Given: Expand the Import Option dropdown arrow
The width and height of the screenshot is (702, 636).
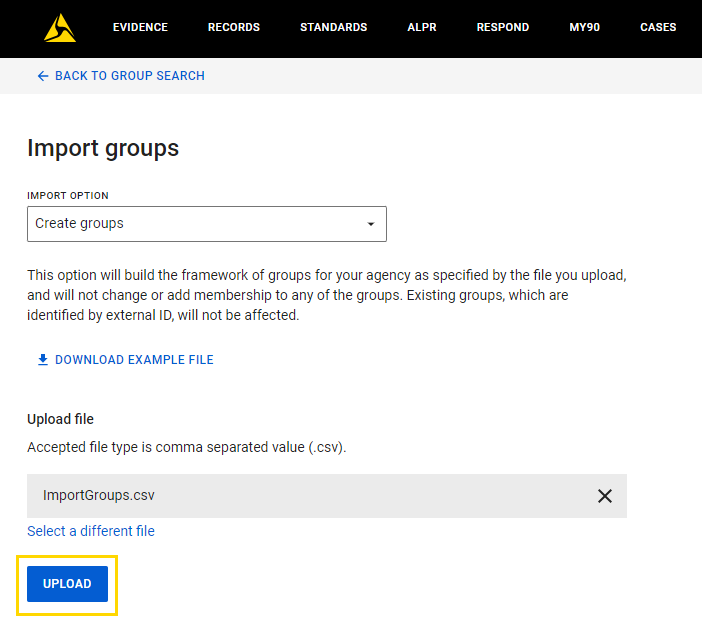Looking at the screenshot, I should pyautogui.click(x=371, y=224).
